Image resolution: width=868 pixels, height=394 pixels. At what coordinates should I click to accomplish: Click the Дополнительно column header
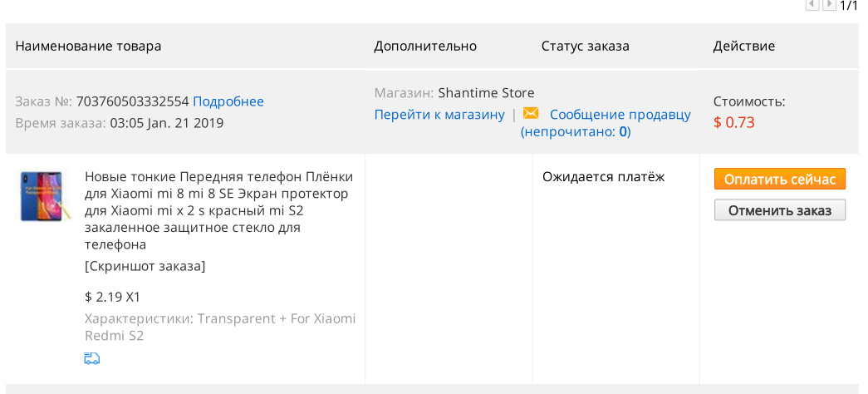pyautogui.click(x=425, y=46)
